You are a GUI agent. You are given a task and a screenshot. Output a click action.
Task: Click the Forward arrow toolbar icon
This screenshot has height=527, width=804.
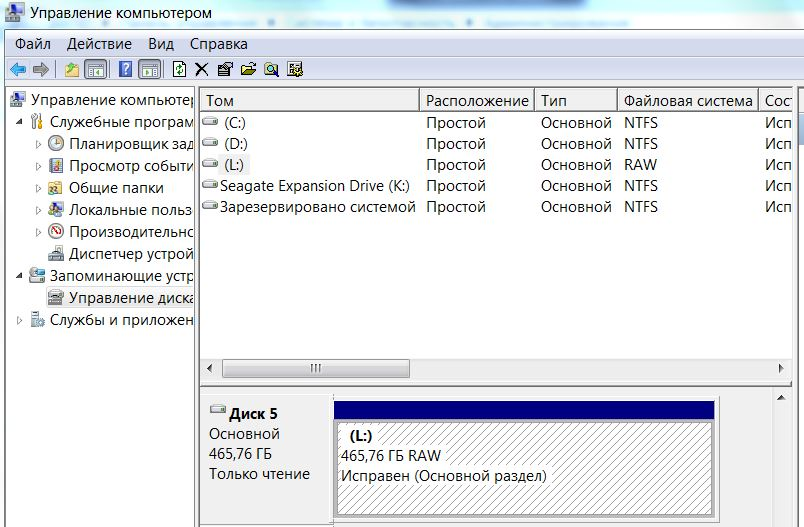[41, 69]
